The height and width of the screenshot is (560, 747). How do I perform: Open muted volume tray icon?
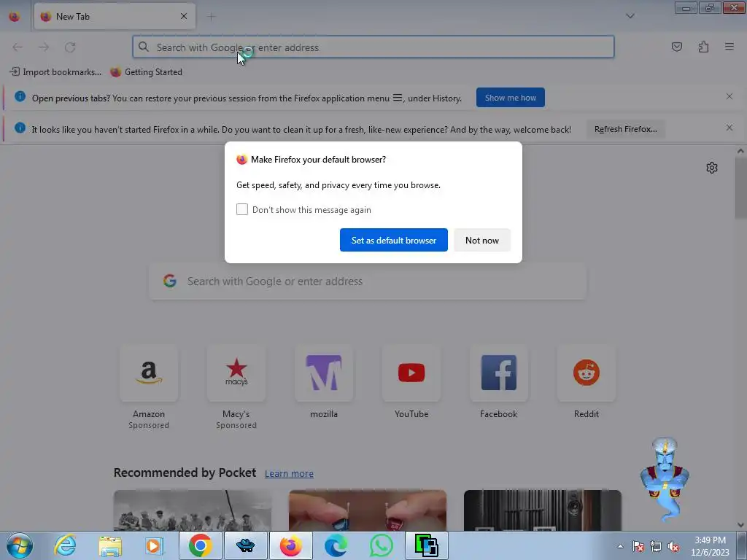[673, 546]
